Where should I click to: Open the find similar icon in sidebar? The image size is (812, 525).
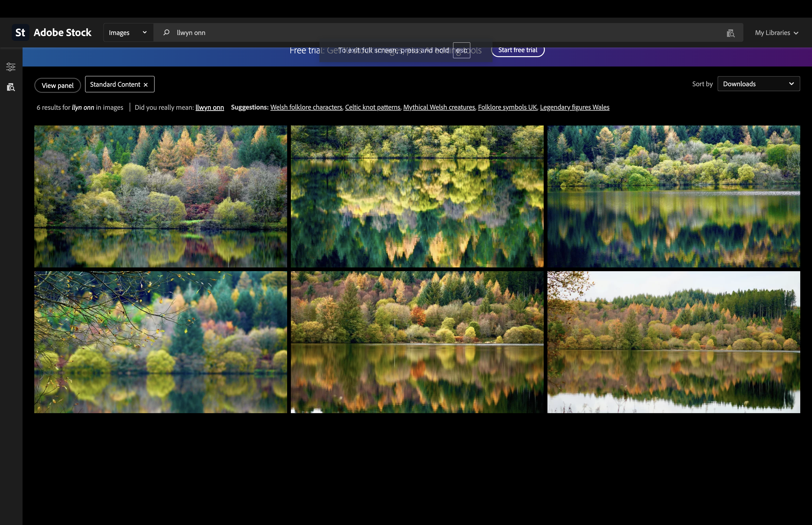click(x=11, y=87)
